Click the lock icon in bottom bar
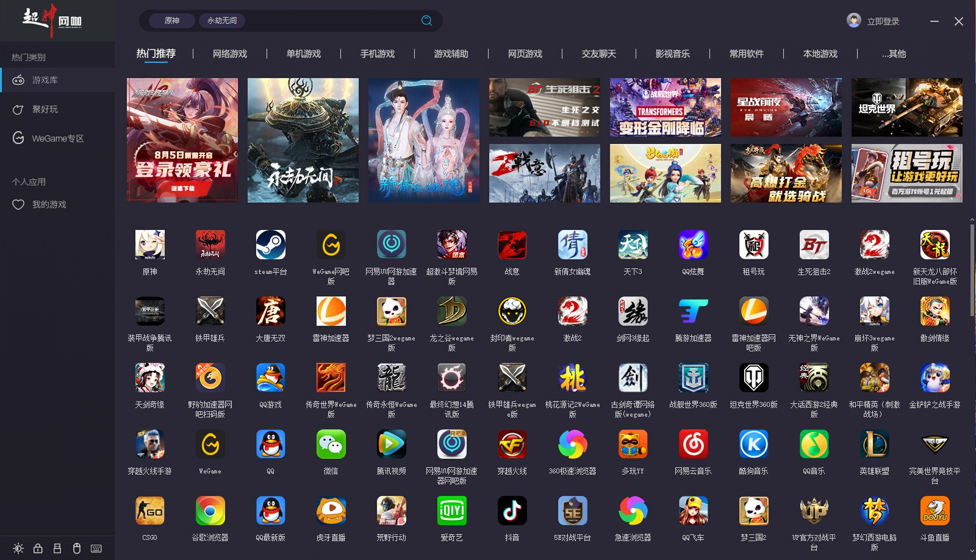Viewport: 976px width, 560px height. coord(38,548)
